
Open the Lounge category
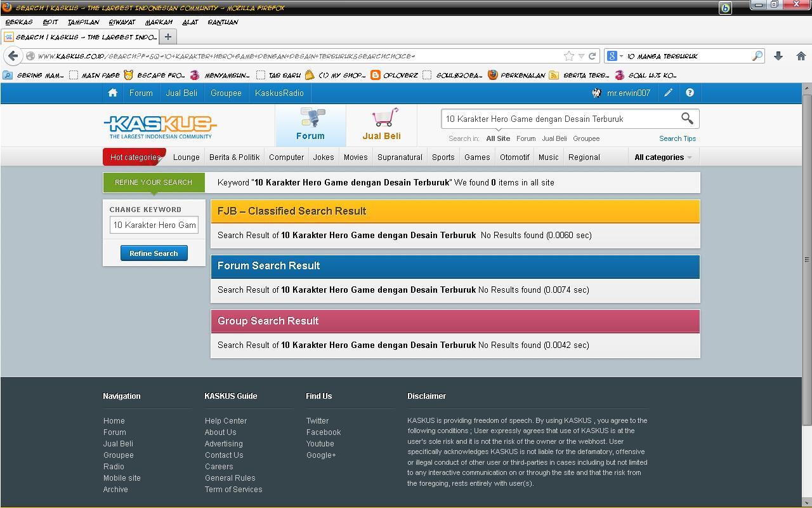(187, 157)
